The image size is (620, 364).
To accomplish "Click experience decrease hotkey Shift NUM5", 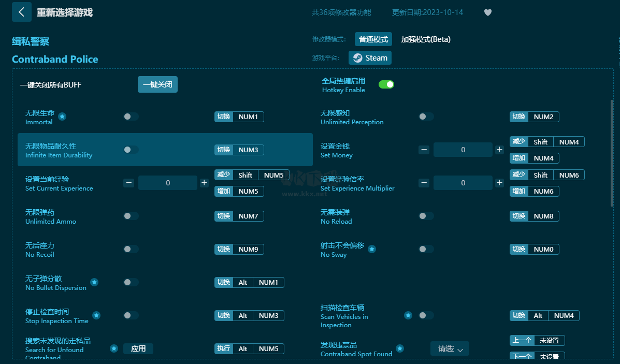I will click(252, 175).
